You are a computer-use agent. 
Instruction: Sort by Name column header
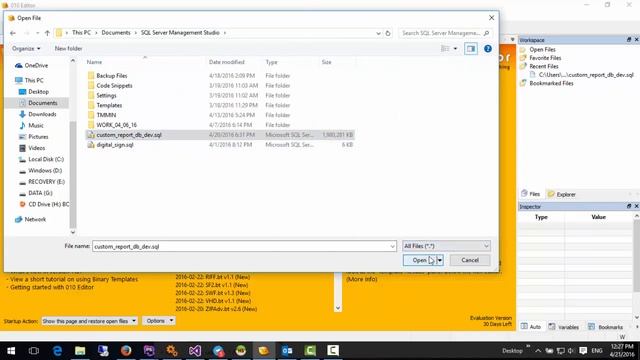point(94,62)
